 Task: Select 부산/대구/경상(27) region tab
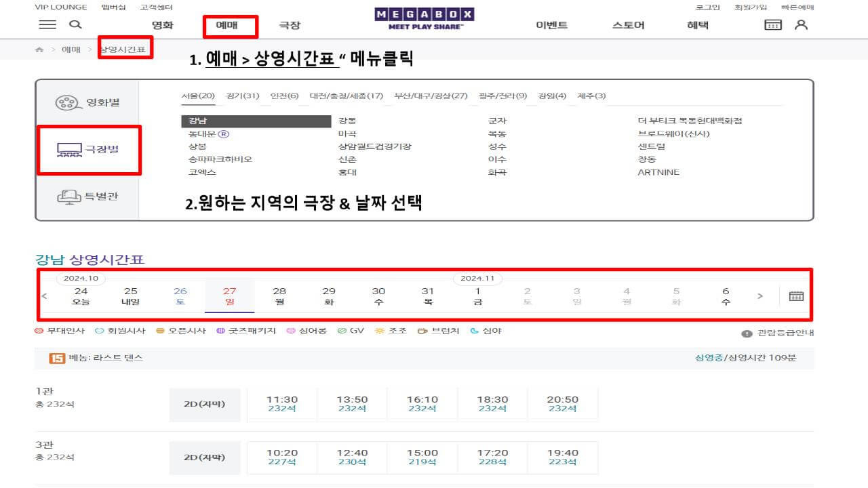click(x=431, y=96)
